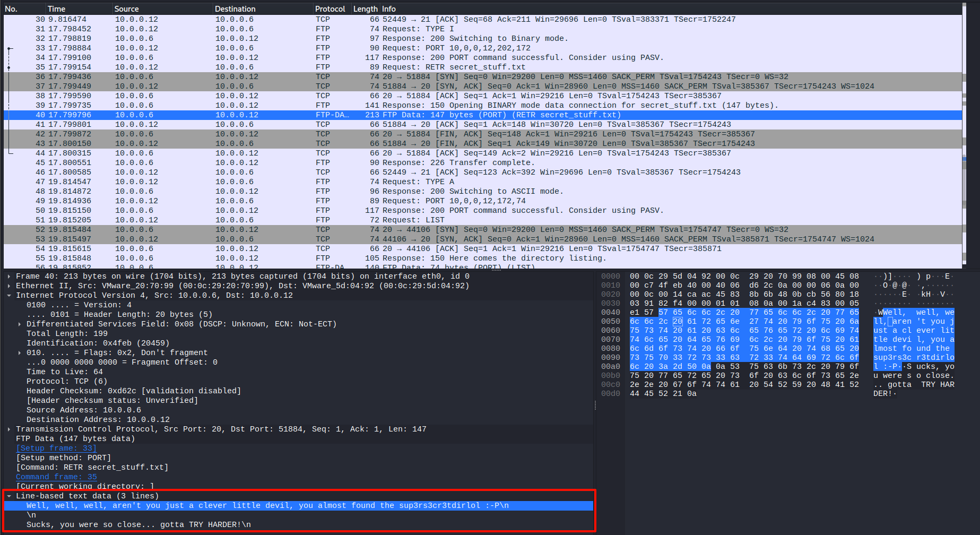
Task: Select Identification: 0x4feb (20459) field
Action: point(298,343)
